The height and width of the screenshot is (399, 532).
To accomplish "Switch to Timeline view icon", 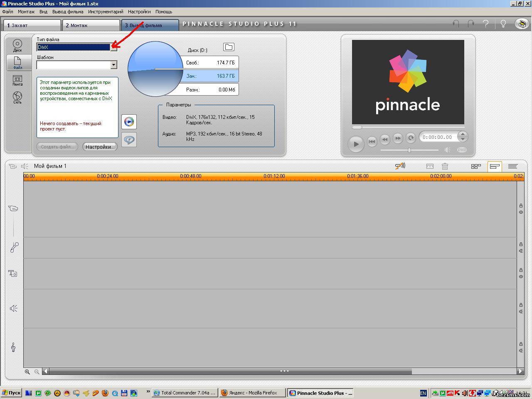I will click(495, 166).
